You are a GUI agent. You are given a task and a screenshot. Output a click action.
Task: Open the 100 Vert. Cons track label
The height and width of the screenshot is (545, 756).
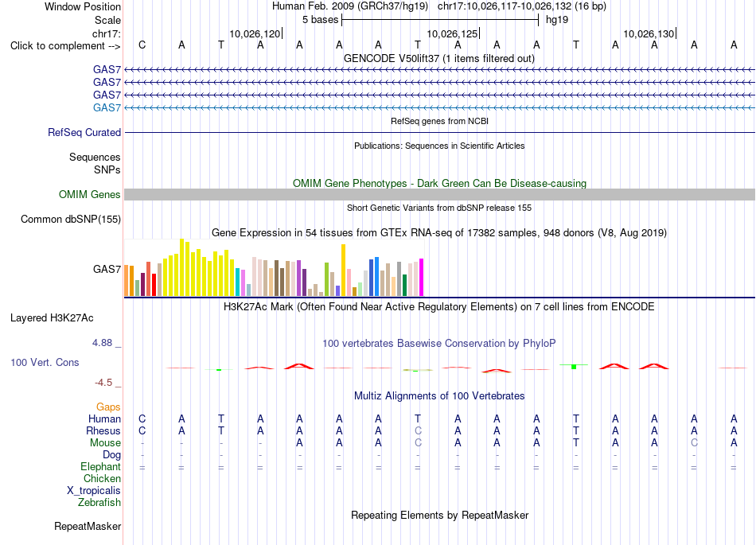(x=45, y=362)
